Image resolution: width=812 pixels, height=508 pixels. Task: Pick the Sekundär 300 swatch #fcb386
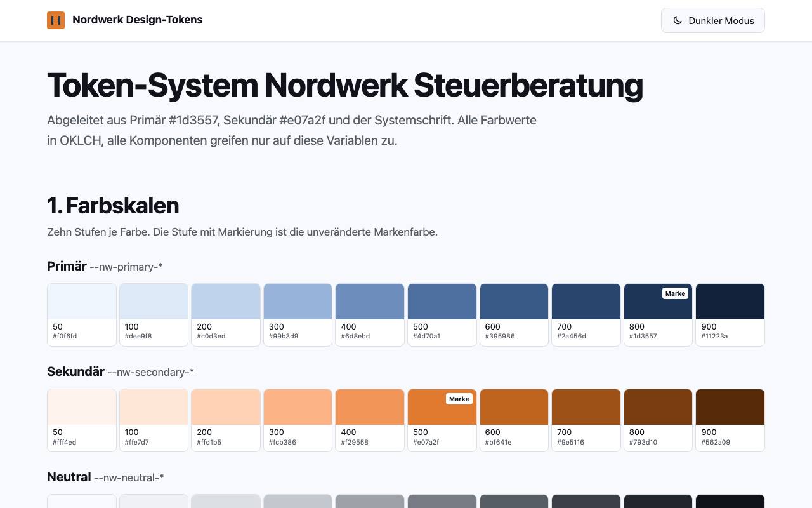coord(298,420)
